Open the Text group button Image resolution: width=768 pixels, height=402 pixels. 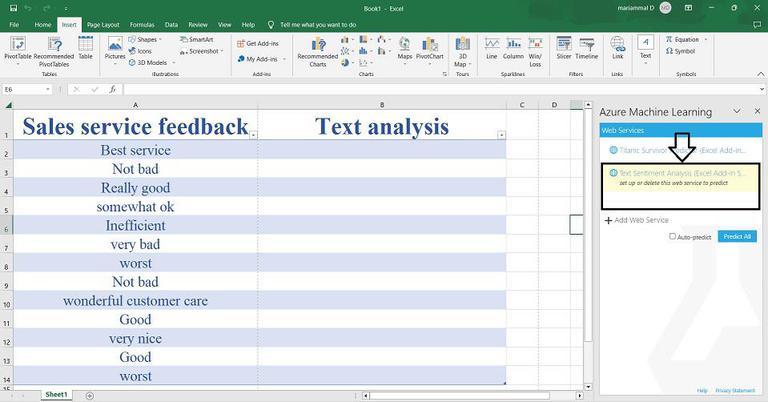click(x=646, y=49)
